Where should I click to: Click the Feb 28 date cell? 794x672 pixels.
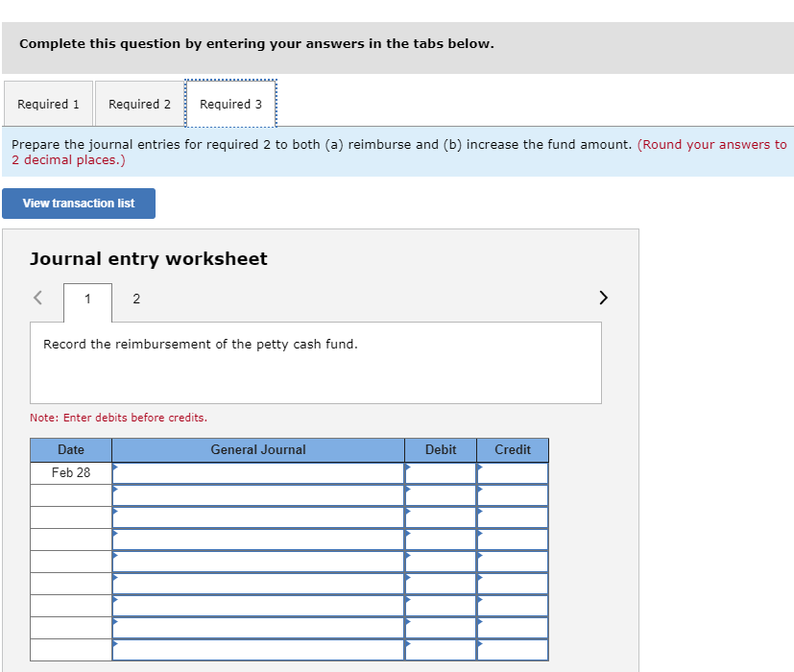[x=70, y=472]
